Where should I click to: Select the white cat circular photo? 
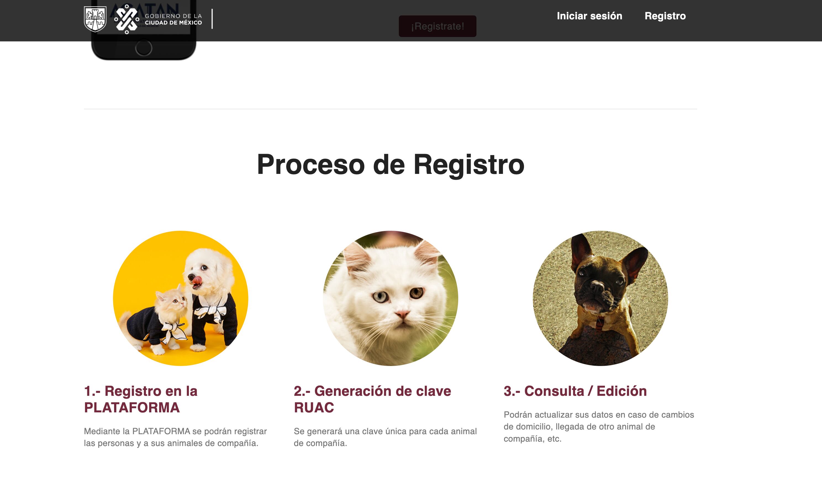click(390, 298)
